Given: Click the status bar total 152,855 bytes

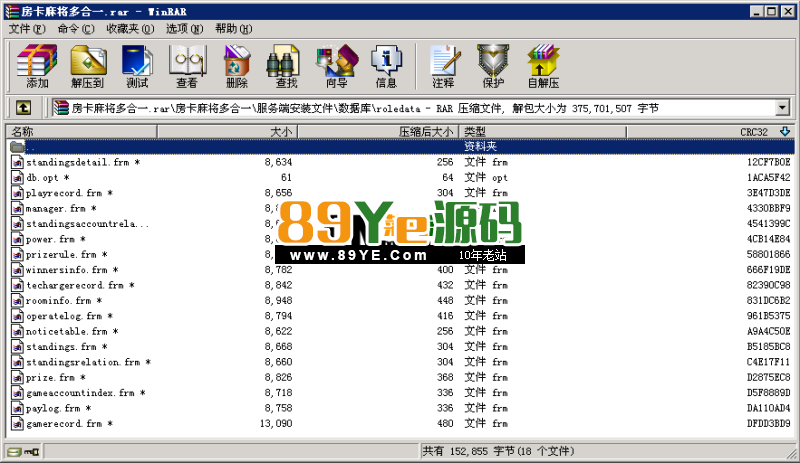Looking at the screenshot, I should pyautogui.click(x=498, y=451).
